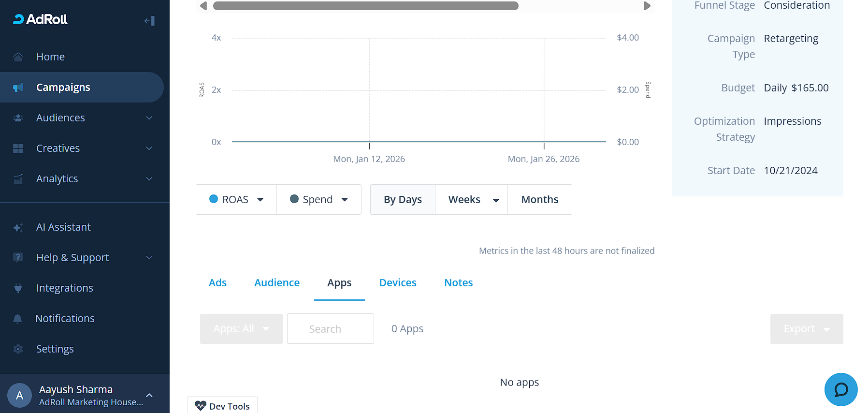Click the Campaigns megaphone icon
The height and width of the screenshot is (413, 868).
[x=18, y=88]
